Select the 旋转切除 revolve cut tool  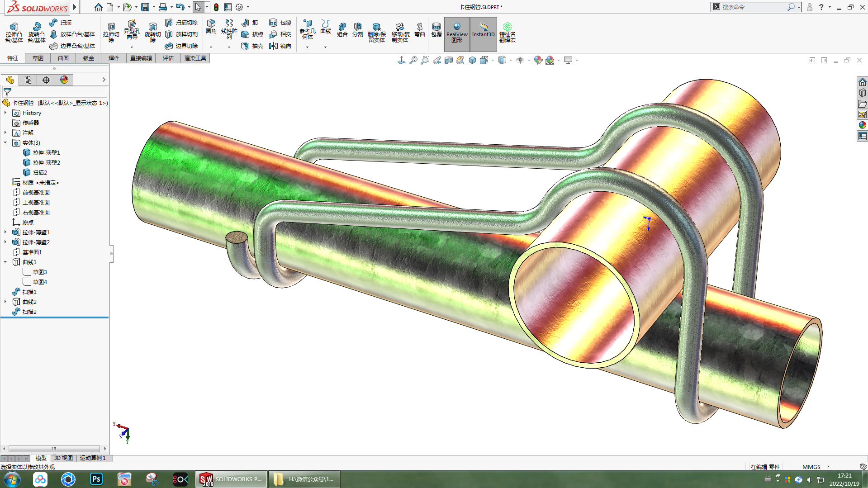[x=153, y=32]
